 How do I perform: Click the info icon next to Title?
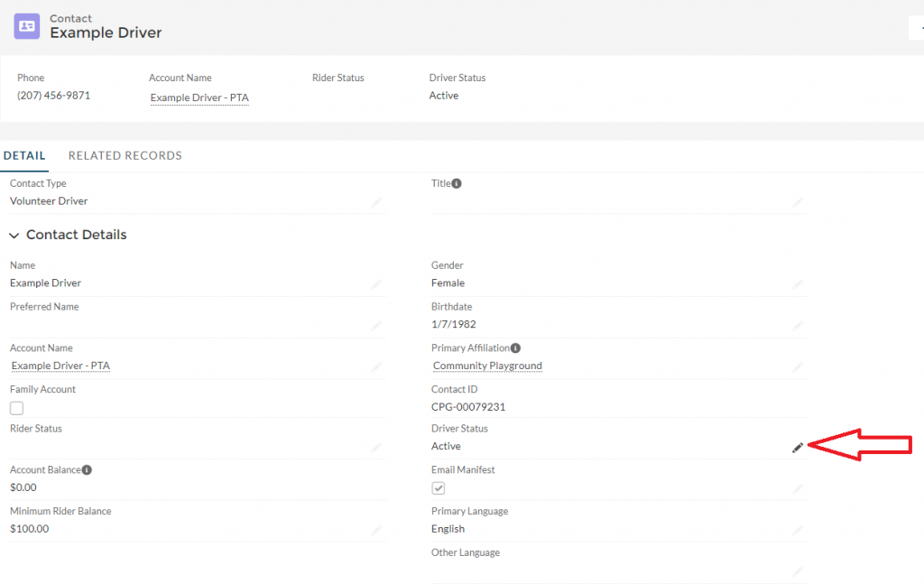[x=457, y=183]
